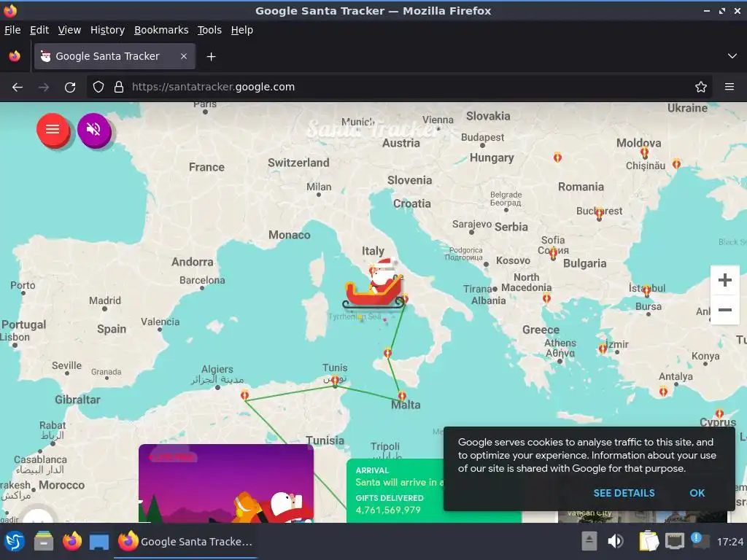Focus the URL address bar
The width and height of the screenshot is (747, 560).
coord(400,87)
